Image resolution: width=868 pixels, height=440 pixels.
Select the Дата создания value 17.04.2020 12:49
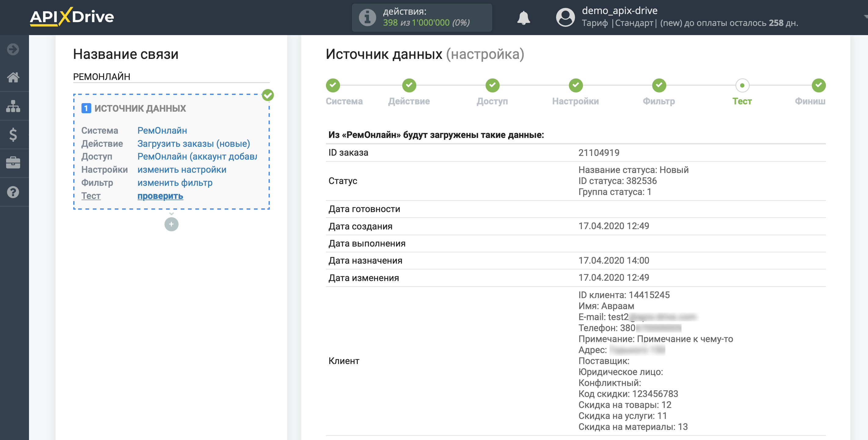(x=613, y=226)
